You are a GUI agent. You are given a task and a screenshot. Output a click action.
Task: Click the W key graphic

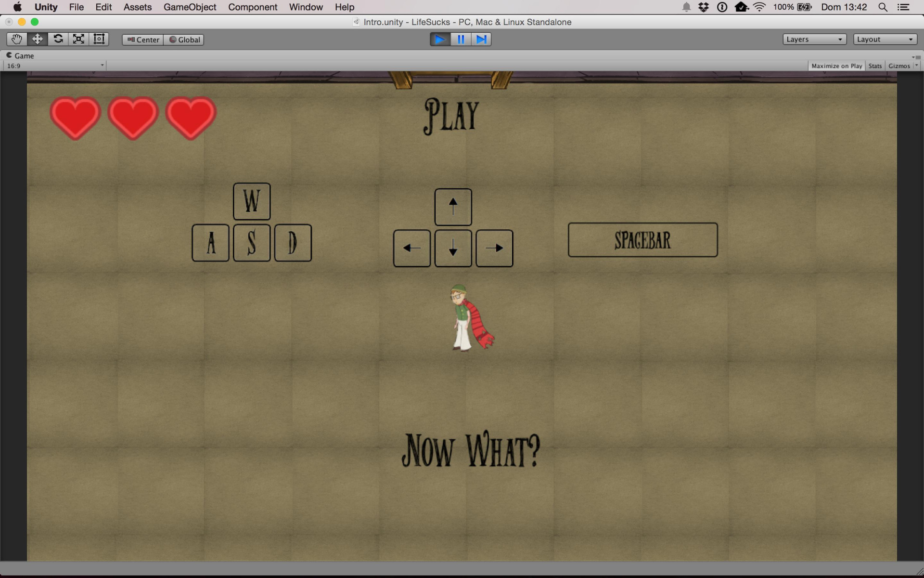pyautogui.click(x=252, y=201)
